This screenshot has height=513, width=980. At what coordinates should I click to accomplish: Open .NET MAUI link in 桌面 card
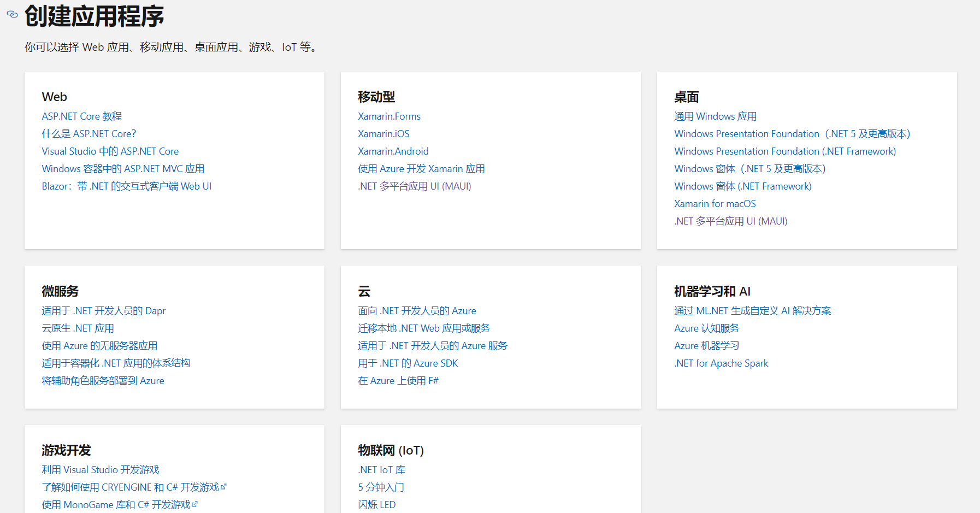coord(731,221)
